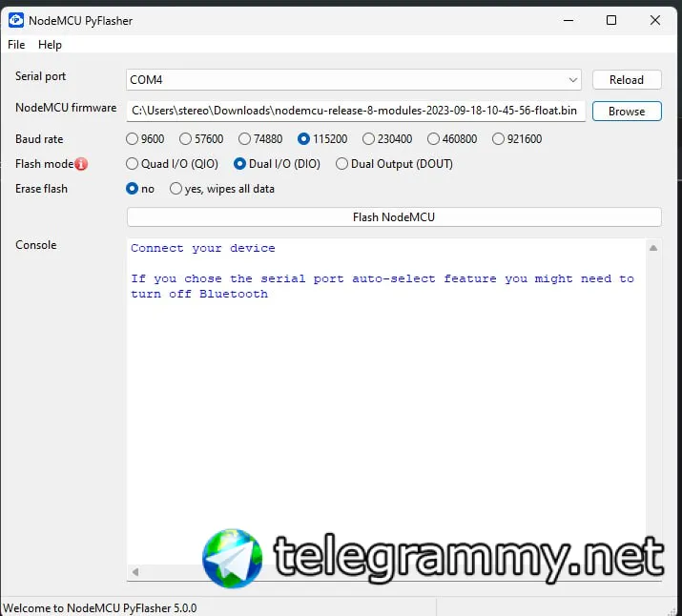This screenshot has width=682, height=616.
Task: Click the Serial port label
Action: pos(40,76)
